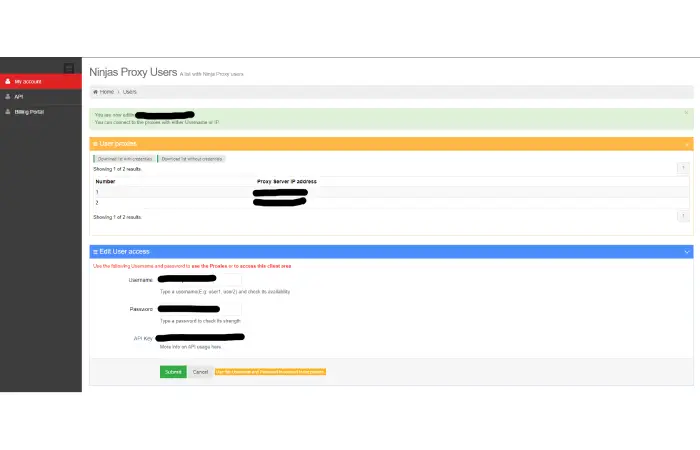Open the API sidebar item
Screen dimensions: 700x450
click(41, 96)
